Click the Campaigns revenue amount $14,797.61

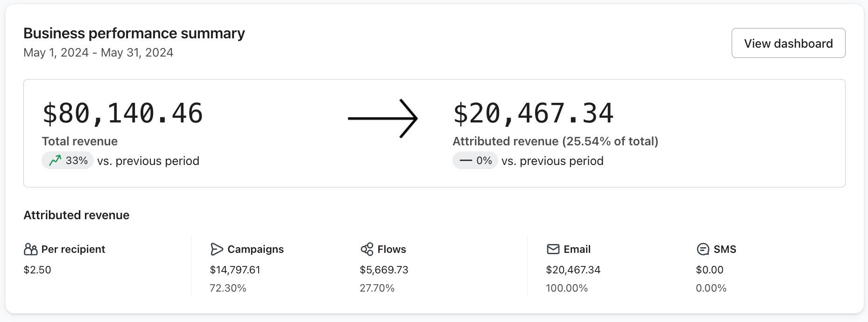coord(235,270)
